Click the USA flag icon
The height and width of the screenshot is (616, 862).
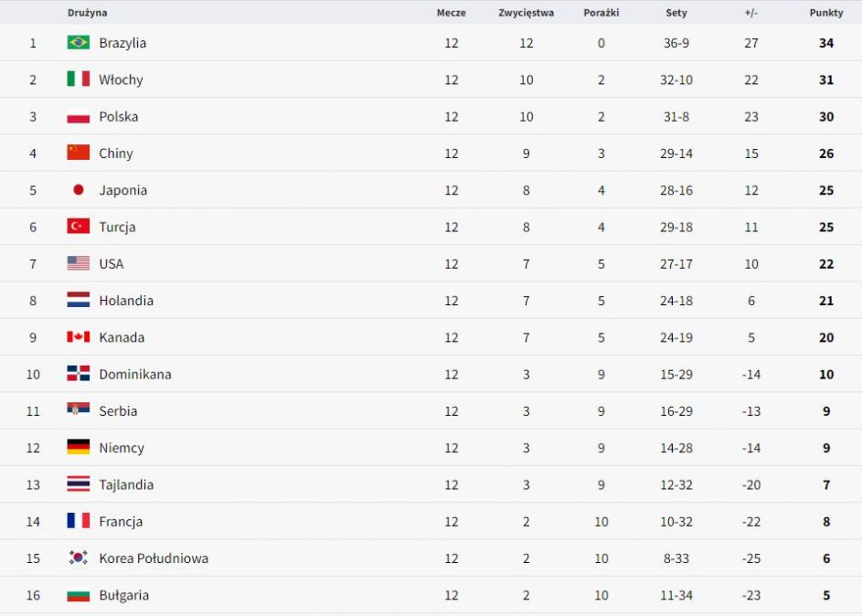78,264
